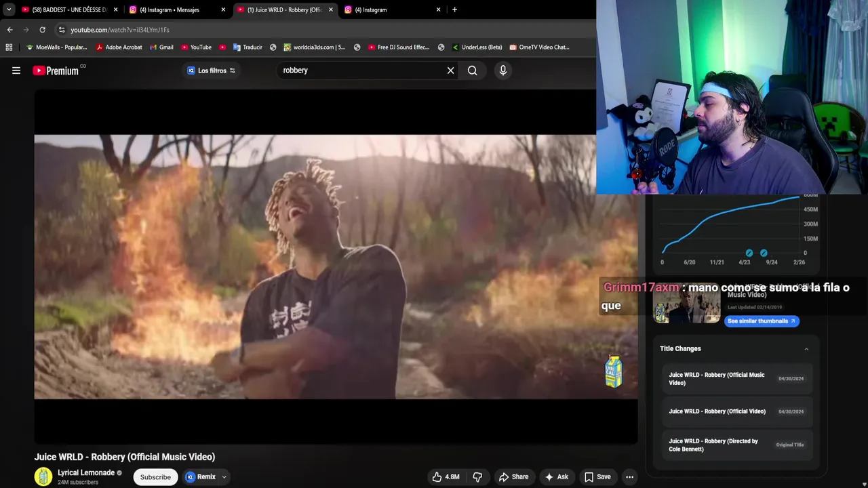Open a new browser tab
868x488 pixels.
coord(454,9)
